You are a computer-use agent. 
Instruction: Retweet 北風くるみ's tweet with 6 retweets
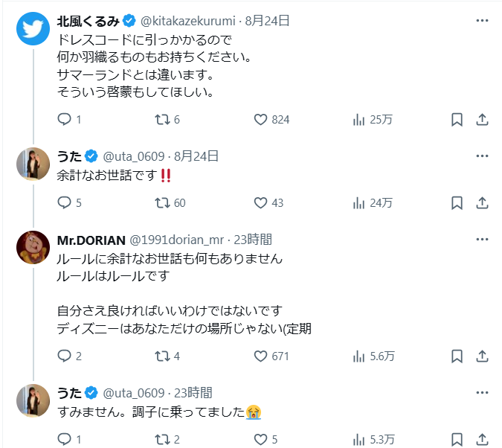(162, 119)
